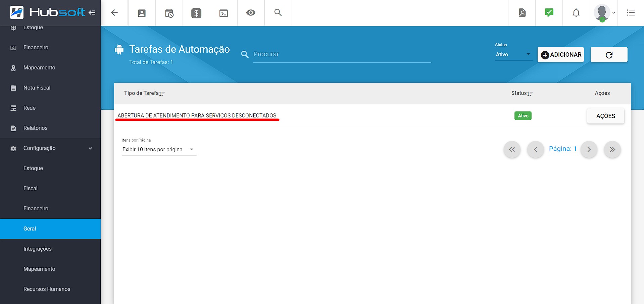This screenshot has height=304, width=644.
Task: Click the search magnifier beside Procurar
Action: [x=245, y=54]
